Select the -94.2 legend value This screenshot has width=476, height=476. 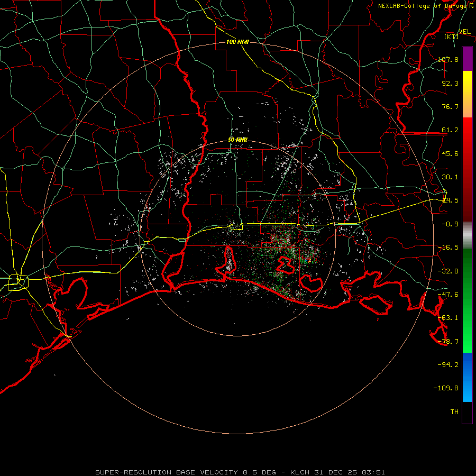[x=448, y=364]
